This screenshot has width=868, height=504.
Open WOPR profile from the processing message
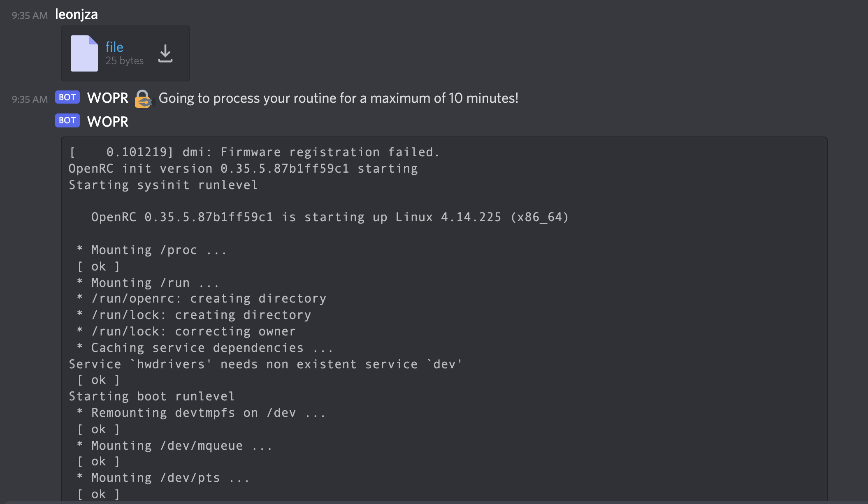[108, 98]
